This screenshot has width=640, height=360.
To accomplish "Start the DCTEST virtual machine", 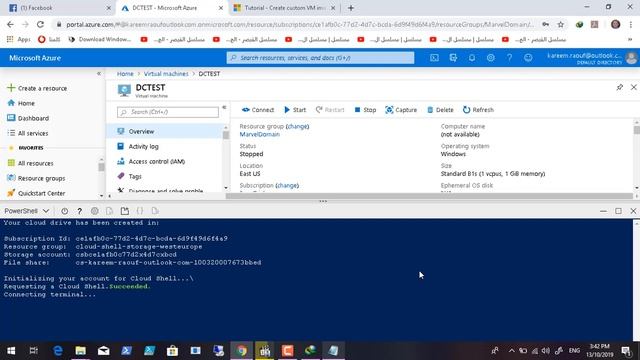I will (x=295, y=110).
